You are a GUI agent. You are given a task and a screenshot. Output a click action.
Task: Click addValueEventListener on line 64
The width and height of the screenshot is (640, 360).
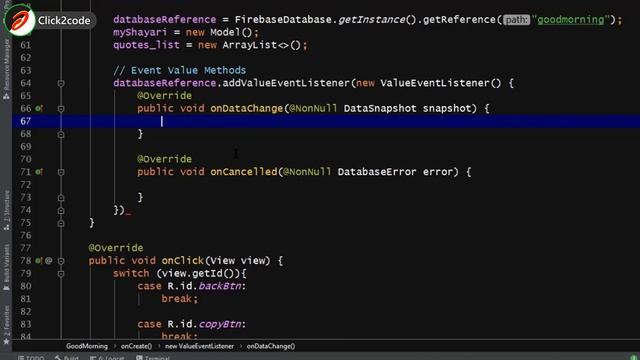point(286,83)
